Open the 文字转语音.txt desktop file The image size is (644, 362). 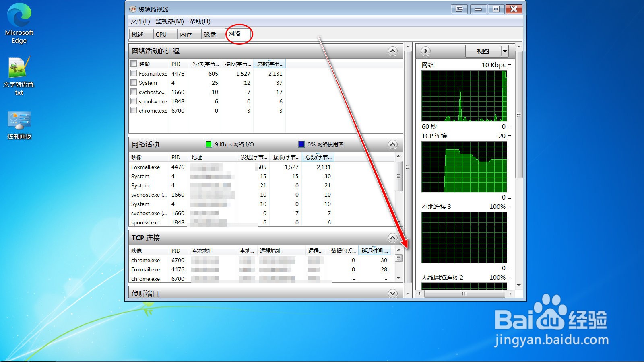(19, 76)
